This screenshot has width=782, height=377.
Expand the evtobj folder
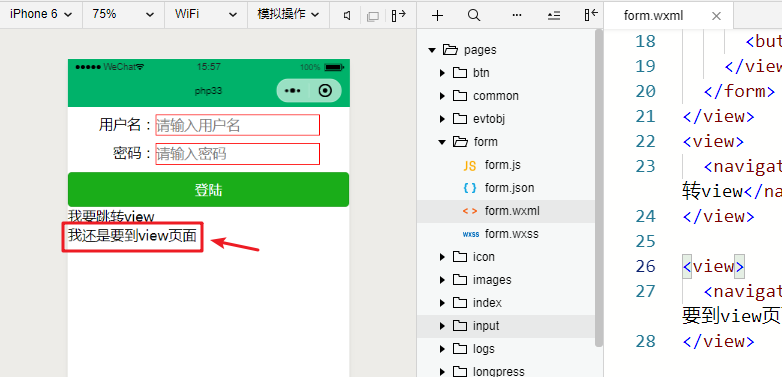tap(442, 119)
